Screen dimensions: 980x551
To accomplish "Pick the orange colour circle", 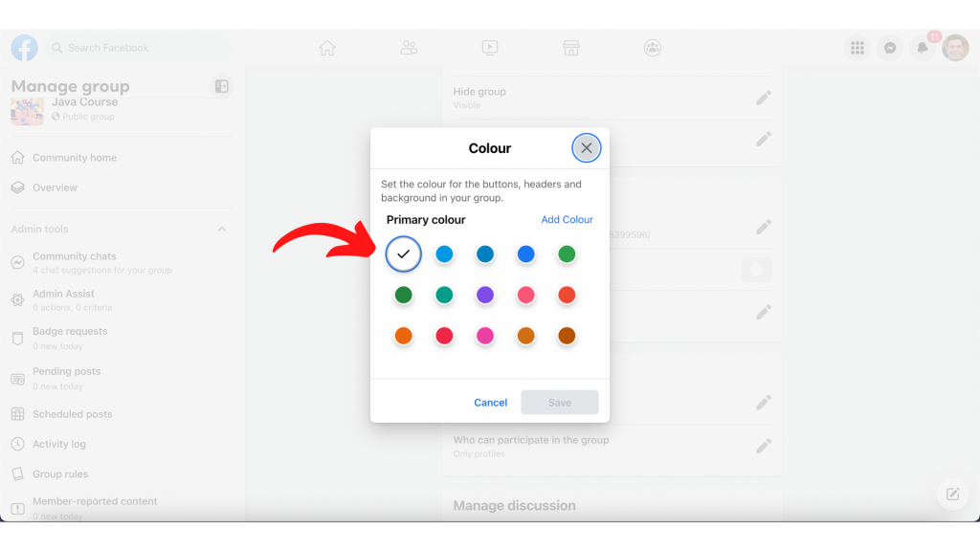I will (x=404, y=336).
